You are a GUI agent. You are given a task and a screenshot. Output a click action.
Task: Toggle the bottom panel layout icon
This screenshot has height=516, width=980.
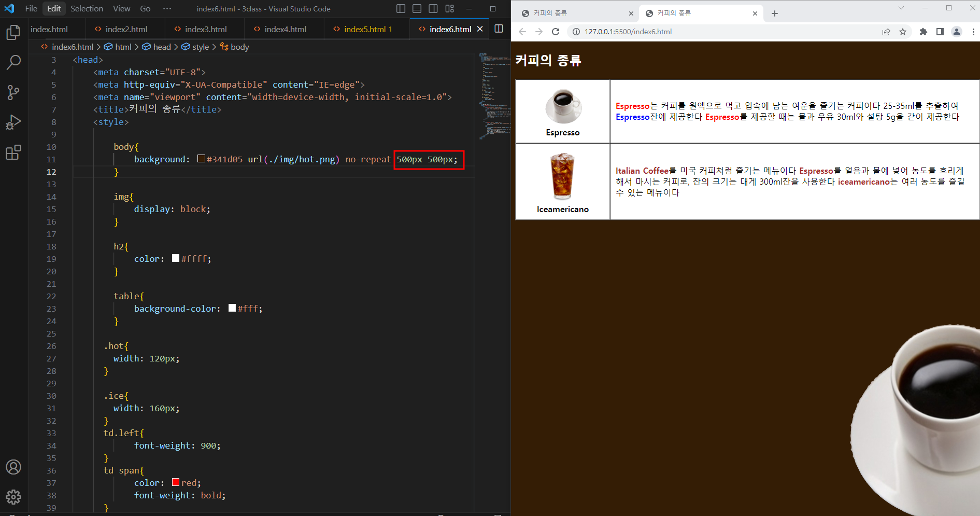click(417, 8)
